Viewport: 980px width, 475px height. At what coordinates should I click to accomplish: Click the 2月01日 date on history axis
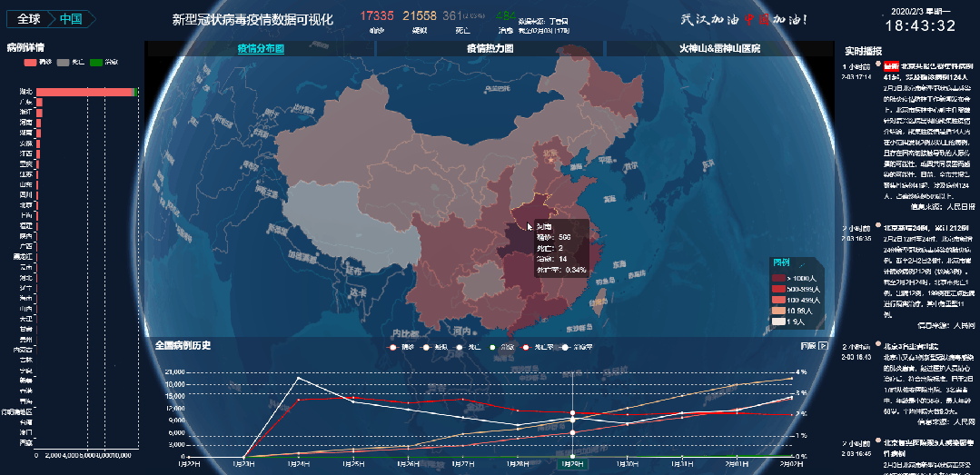[x=737, y=464]
